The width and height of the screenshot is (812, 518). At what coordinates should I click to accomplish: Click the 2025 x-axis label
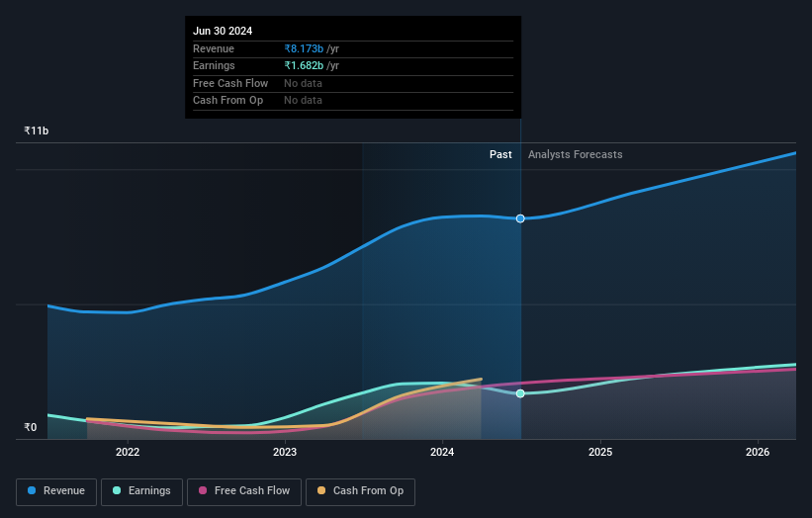(x=600, y=452)
